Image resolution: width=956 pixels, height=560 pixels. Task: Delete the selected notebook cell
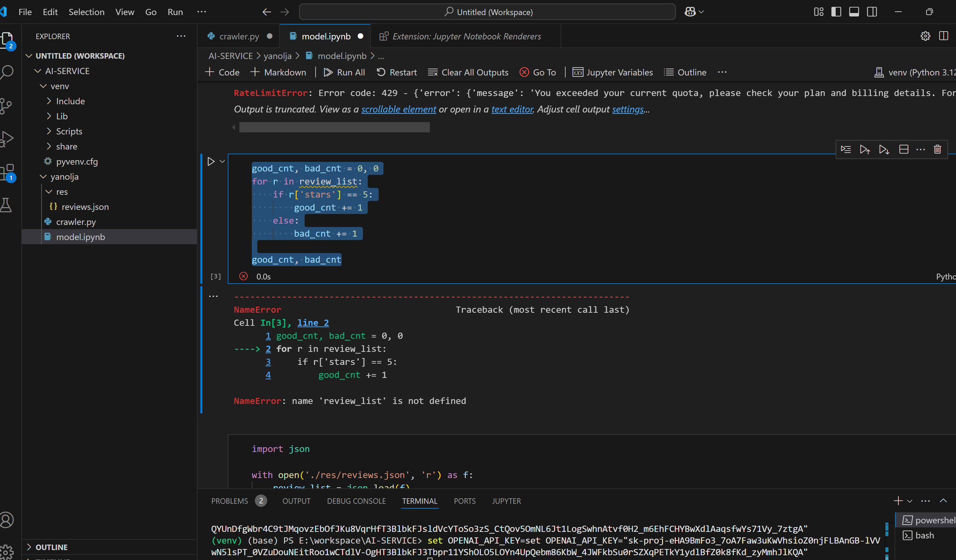[937, 150]
